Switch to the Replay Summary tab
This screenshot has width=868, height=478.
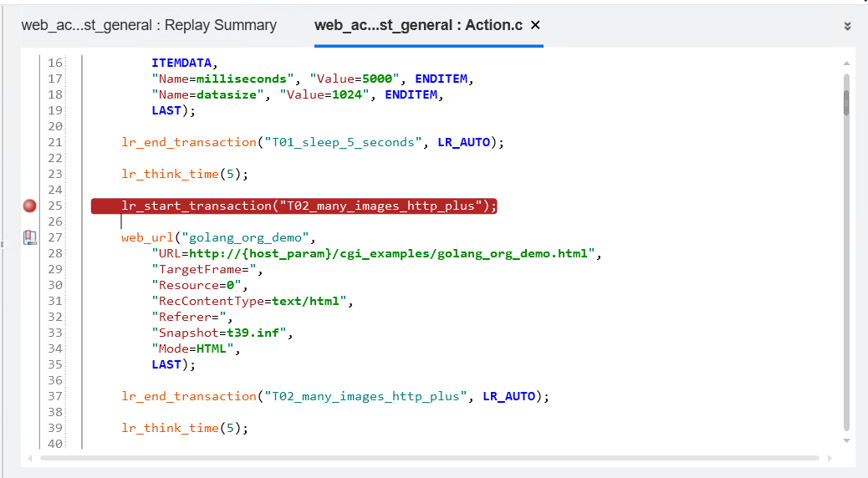click(149, 25)
